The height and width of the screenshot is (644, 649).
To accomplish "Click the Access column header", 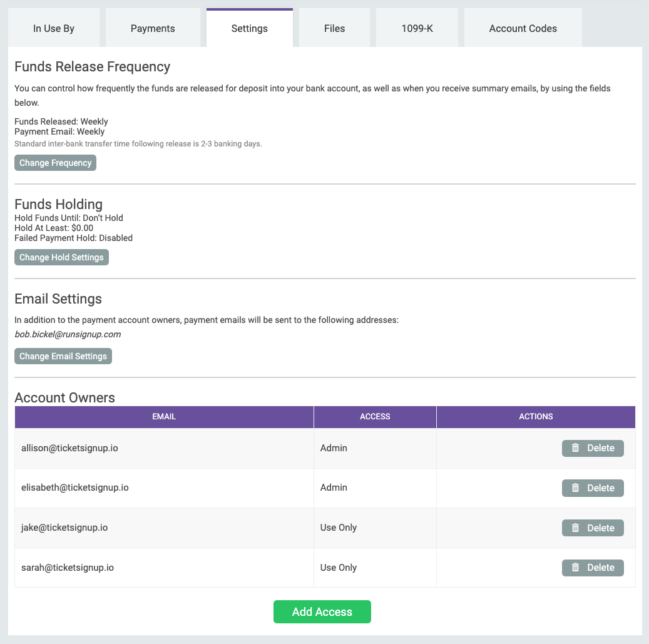I will tap(375, 417).
